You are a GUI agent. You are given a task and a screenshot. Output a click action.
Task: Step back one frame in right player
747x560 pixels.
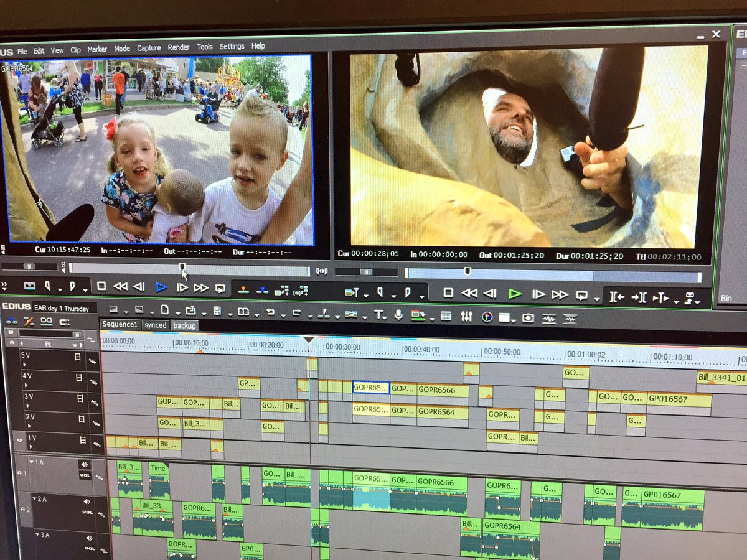coord(490,293)
